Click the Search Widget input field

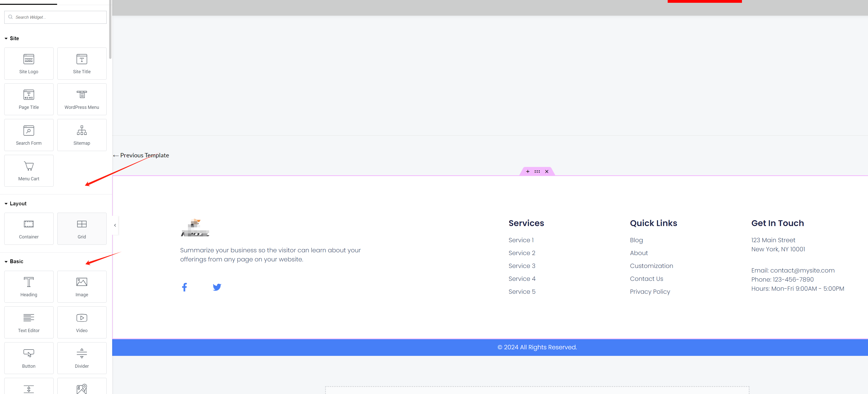55,17
